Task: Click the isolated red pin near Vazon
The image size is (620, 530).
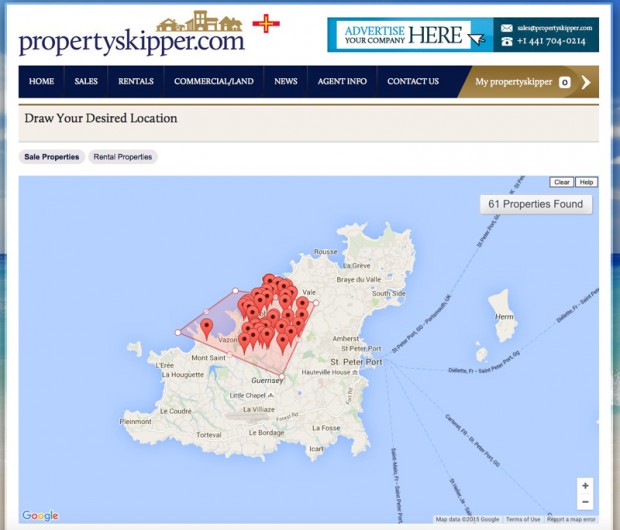Action: 207,327
